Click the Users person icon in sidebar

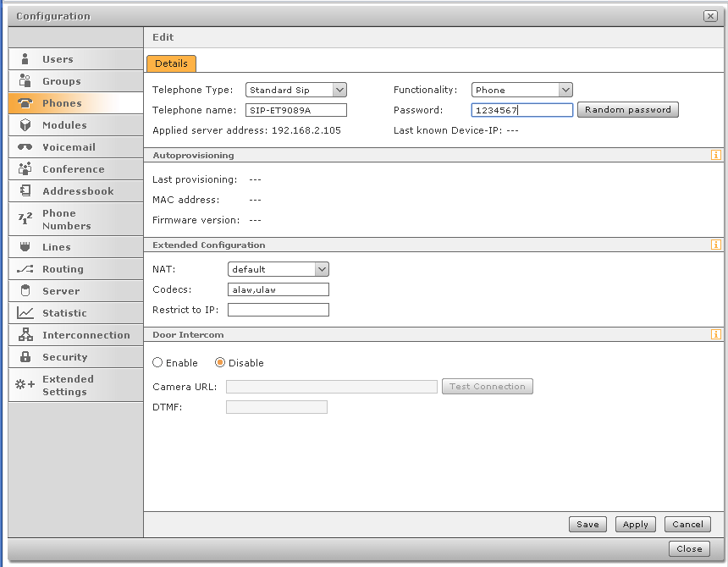pyautogui.click(x=25, y=59)
